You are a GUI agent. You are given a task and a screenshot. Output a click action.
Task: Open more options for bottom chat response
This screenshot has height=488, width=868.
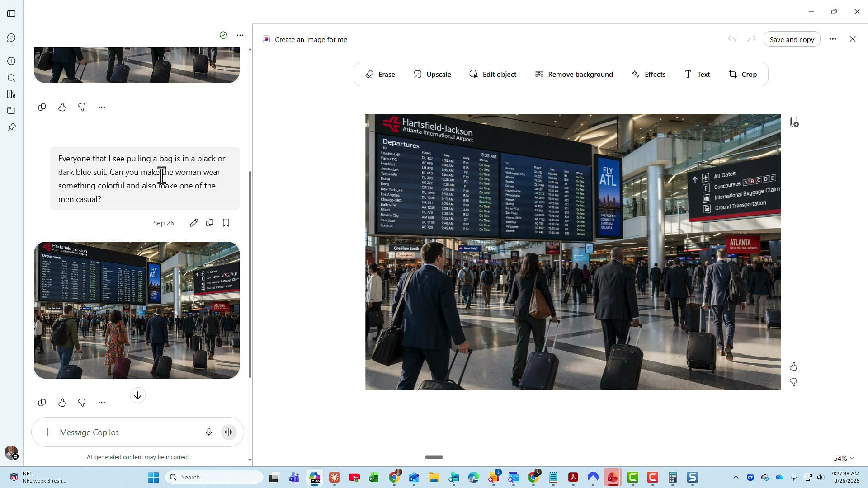[102, 403]
